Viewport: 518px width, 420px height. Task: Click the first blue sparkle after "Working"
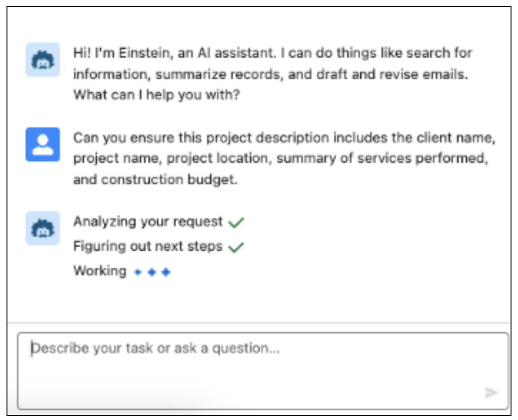coord(137,272)
